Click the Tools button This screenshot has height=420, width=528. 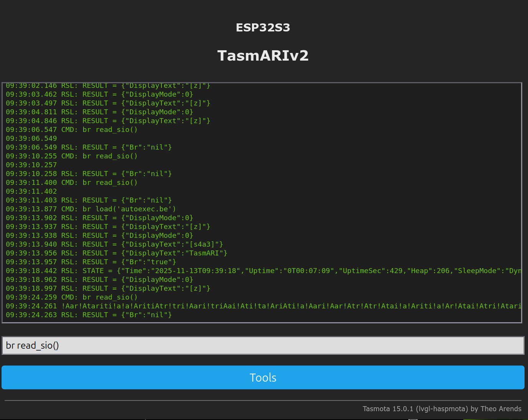tap(263, 377)
